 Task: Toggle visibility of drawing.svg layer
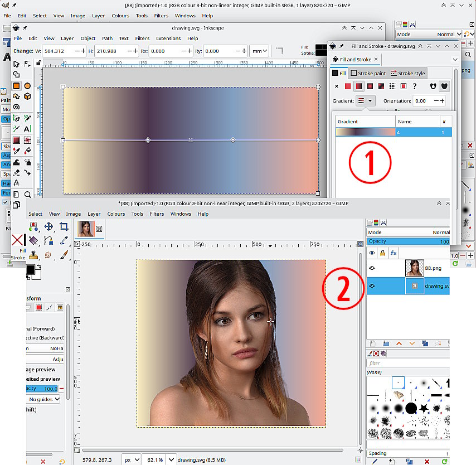372,286
